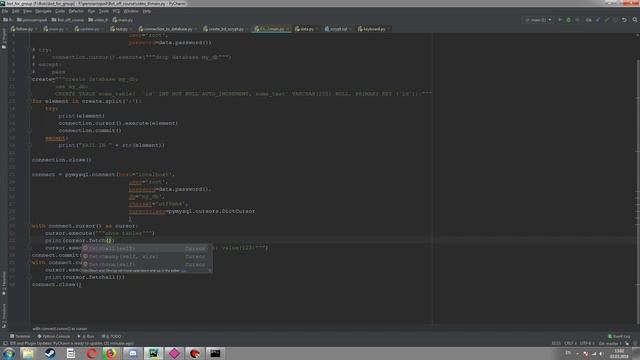Open the pink diamond app on taskbar
This screenshot has width=640, height=360.
pyautogui.click(x=174, y=353)
